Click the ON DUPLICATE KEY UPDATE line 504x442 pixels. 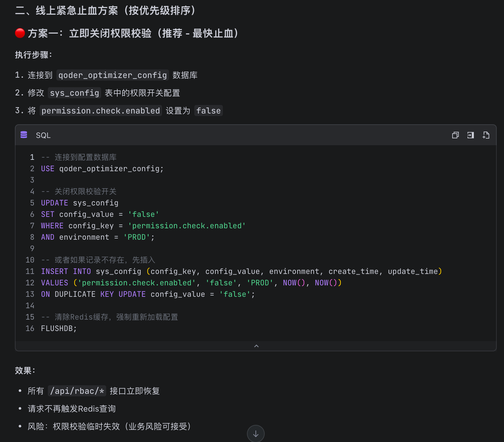coord(147,294)
